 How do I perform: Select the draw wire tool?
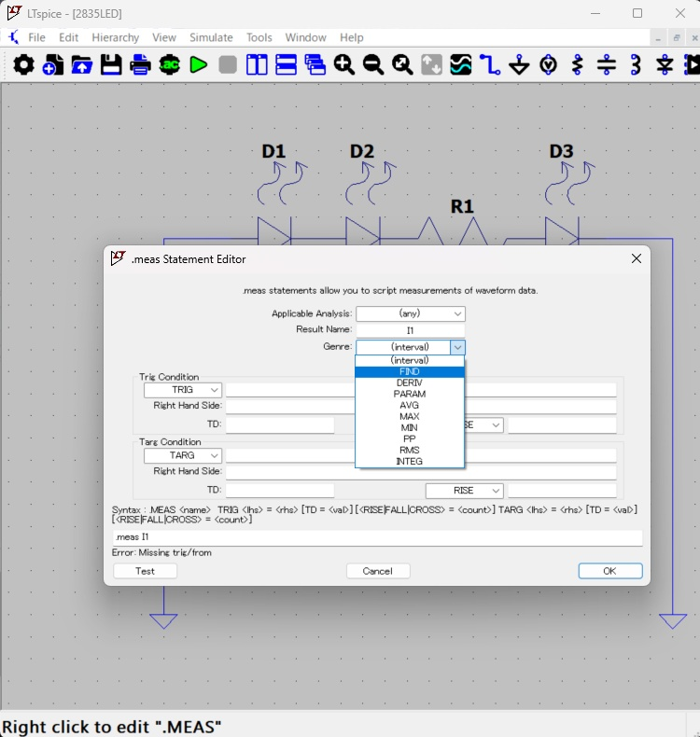tap(490, 65)
